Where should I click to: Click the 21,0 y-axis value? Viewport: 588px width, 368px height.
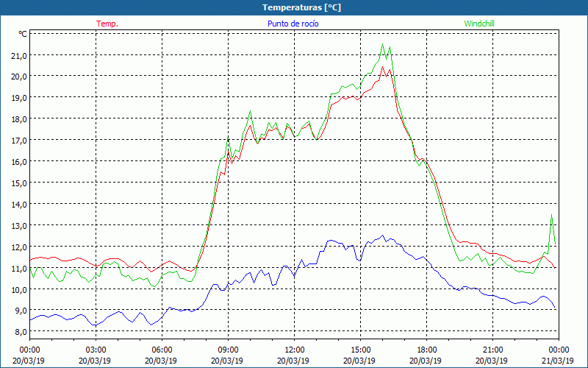pyautogui.click(x=19, y=56)
